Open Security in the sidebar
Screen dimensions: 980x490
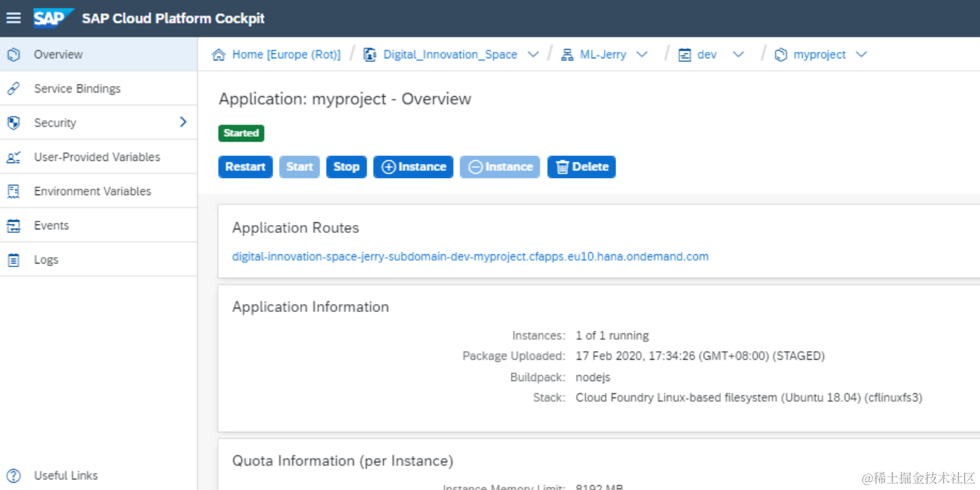coord(98,123)
